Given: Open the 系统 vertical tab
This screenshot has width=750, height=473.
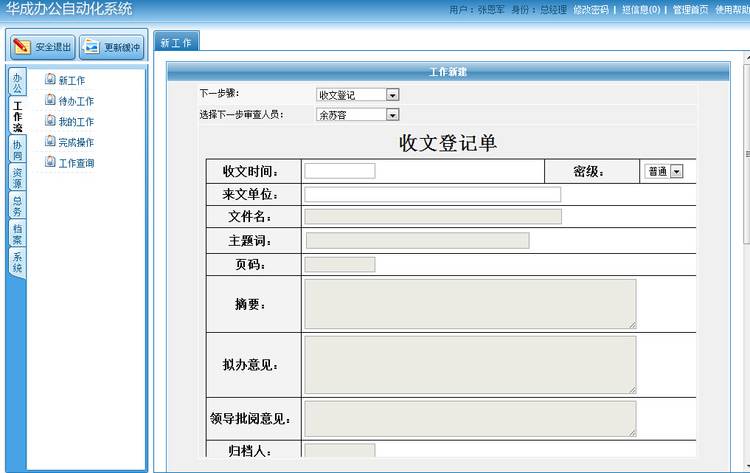Looking at the screenshot, I should pyautogui.click(x=17, y=262).
